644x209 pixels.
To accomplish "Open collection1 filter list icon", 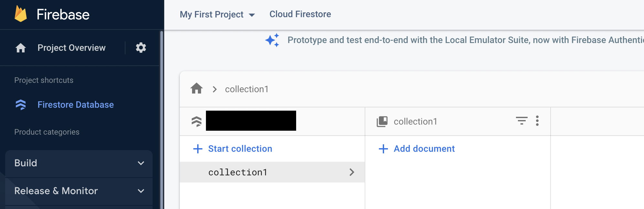I will (521, 121).
